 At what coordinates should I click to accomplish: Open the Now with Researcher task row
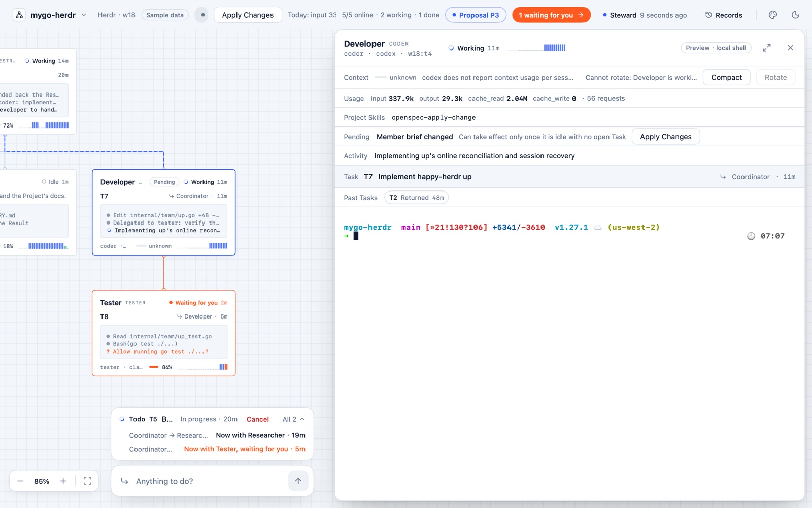click(217, 435)
